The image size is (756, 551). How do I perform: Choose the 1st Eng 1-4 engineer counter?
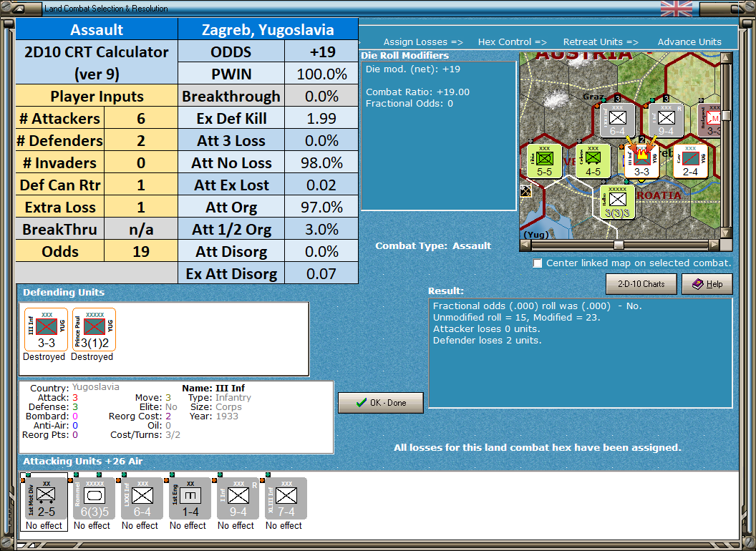190,499
